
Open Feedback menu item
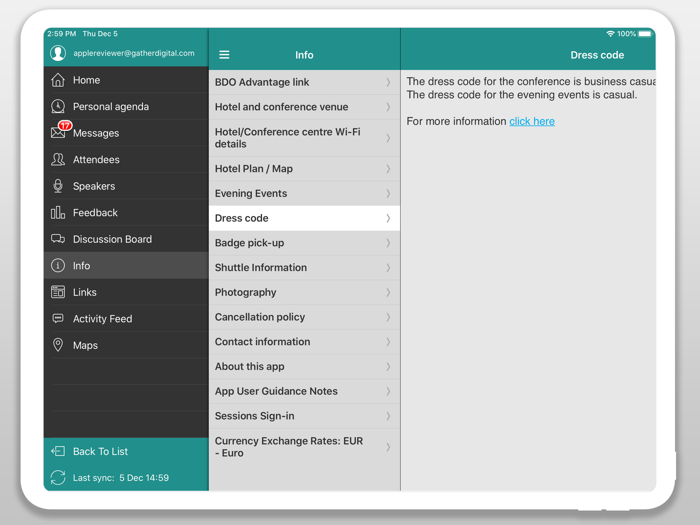tap(126, 212)
